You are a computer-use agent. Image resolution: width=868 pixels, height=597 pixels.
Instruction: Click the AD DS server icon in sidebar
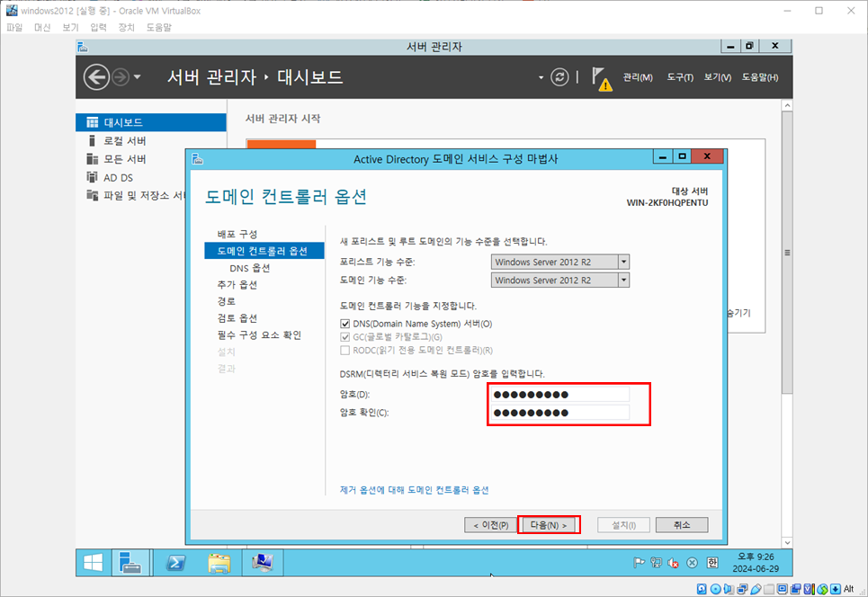(x=92, y=177)
